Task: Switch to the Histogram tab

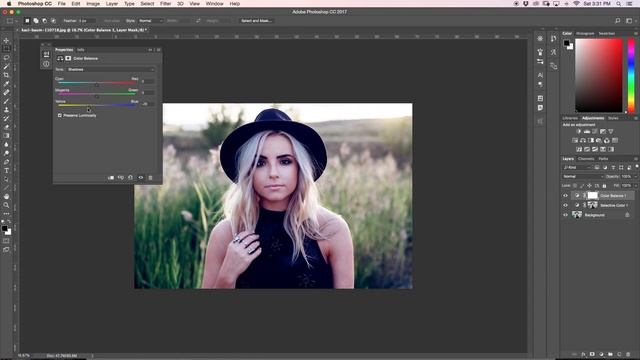Action: click(585, 33)
